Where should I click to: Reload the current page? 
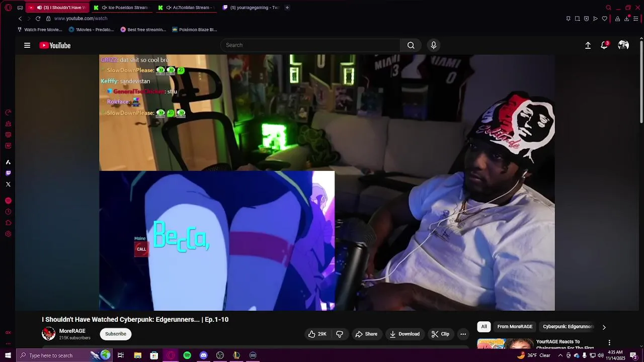point(38,19)
